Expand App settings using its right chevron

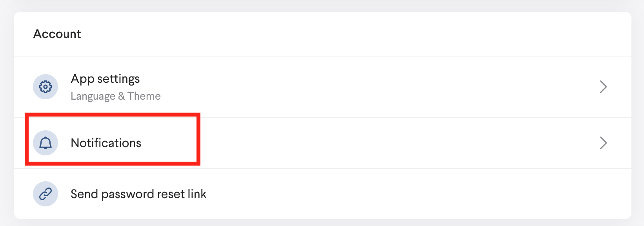[603, 87]
